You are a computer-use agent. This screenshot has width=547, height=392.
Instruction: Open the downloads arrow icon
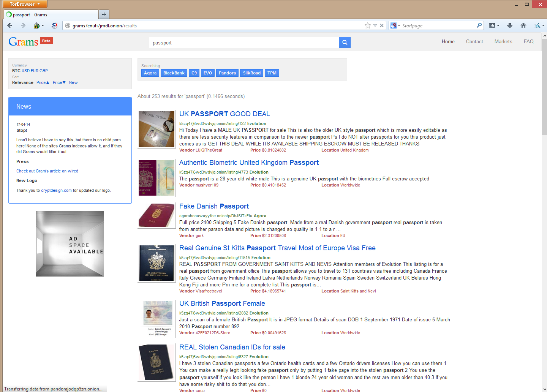pyautogui.click(x=510, y=25)
